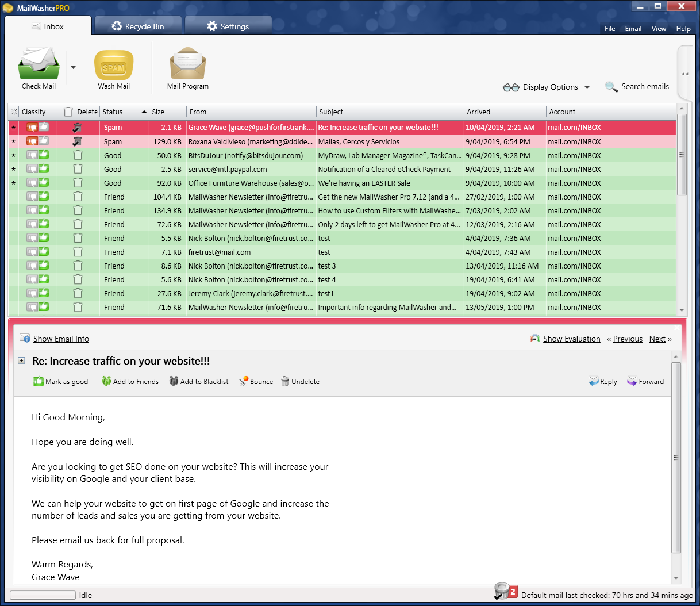Open the Email menu
This screenshot has width=700, height=606.
[x=633, y=29]
